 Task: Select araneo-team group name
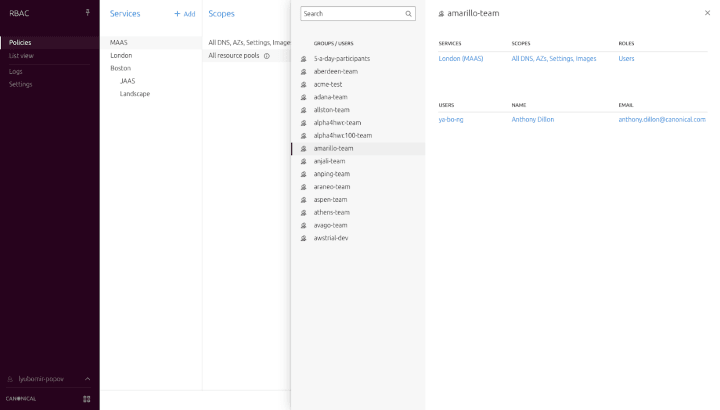click(x=332, y=187)
